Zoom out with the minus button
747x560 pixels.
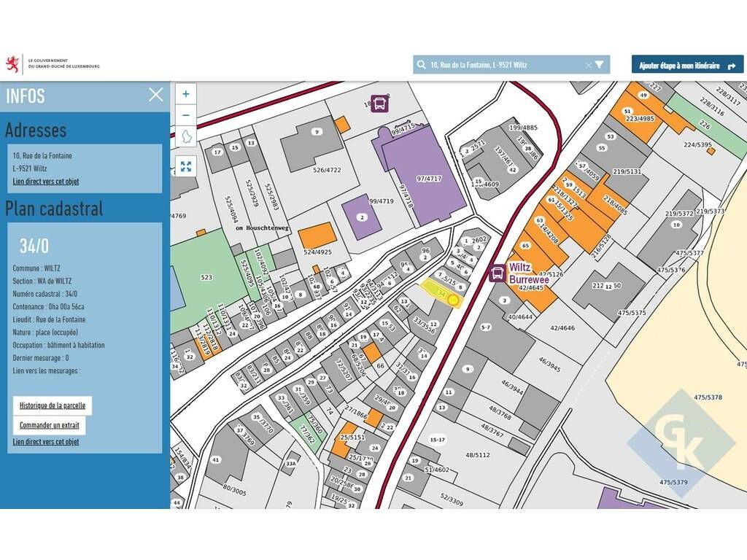186,115
